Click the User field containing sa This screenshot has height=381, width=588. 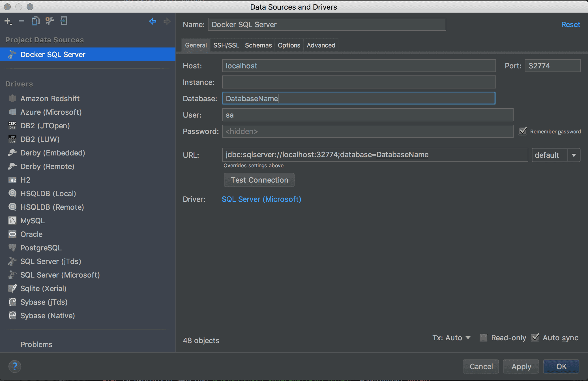point(368,115)
